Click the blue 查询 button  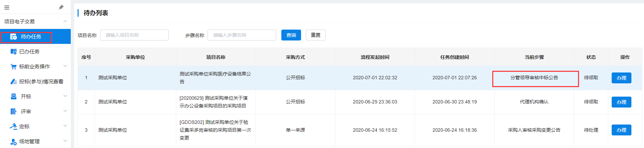(x=291, y=35)
